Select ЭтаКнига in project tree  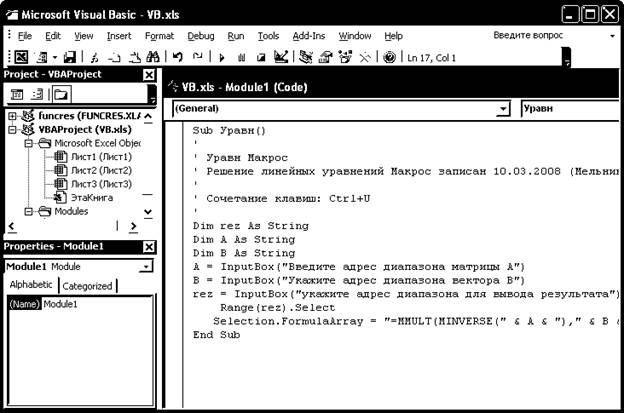[92, 197]
